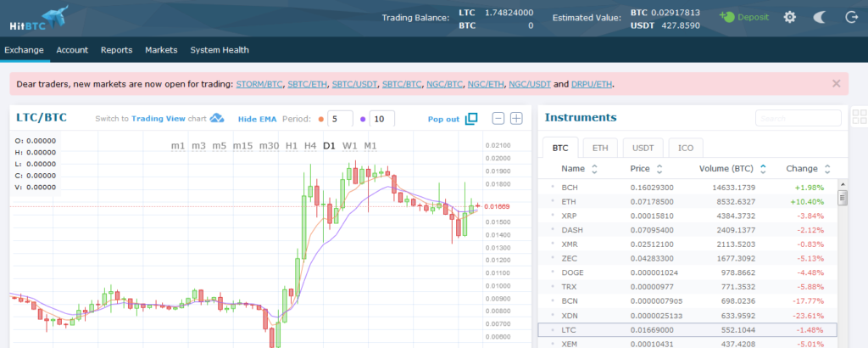The height and width of the screenshot is (348, 868).
Task: Dismiss the new markets announcement banner
Action: coord(836,84)
